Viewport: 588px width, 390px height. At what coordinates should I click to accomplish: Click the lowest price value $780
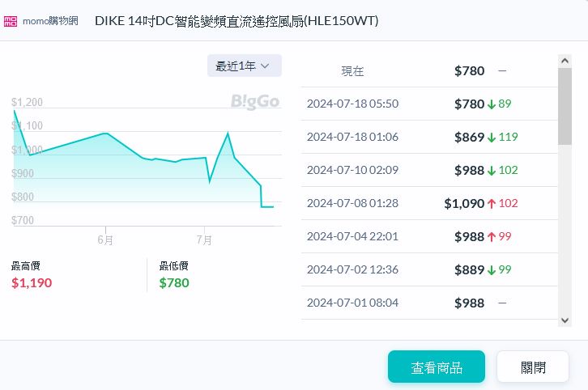click(x=174, y=282)
